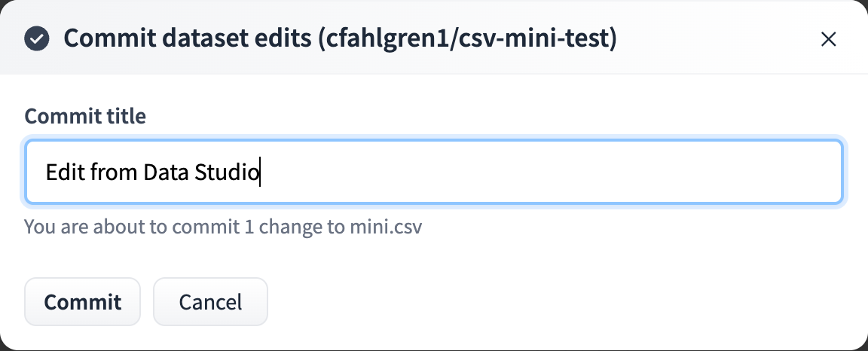Cancel the dataset commit

click(210, 302)
